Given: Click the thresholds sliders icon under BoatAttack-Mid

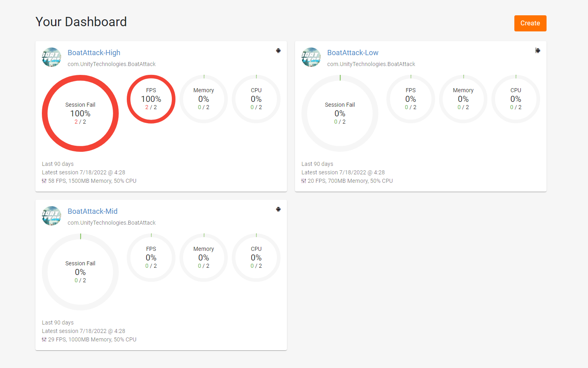Looking at the screenshot, I should pyautogui.click(x=44, y=339).
